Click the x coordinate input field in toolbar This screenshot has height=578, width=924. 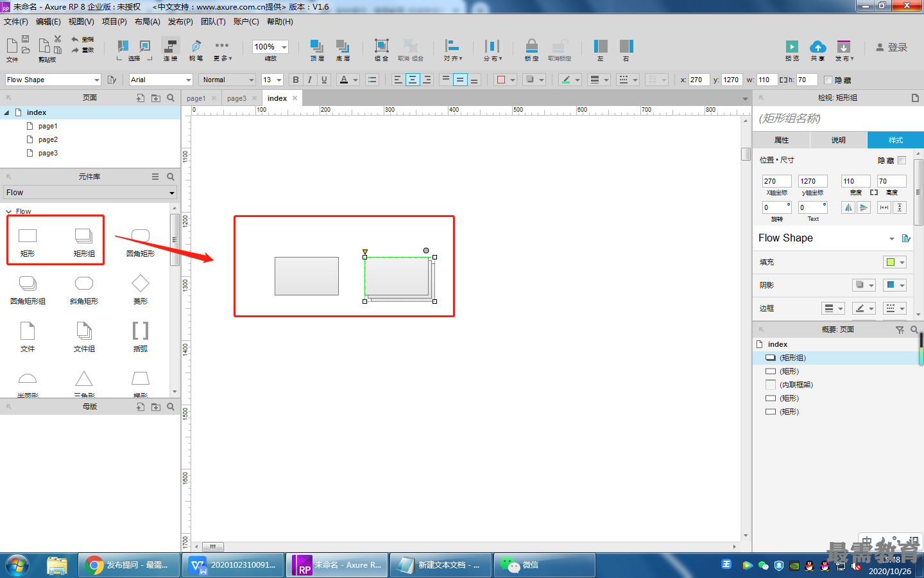pyautogui.click(x=698, y=80)
